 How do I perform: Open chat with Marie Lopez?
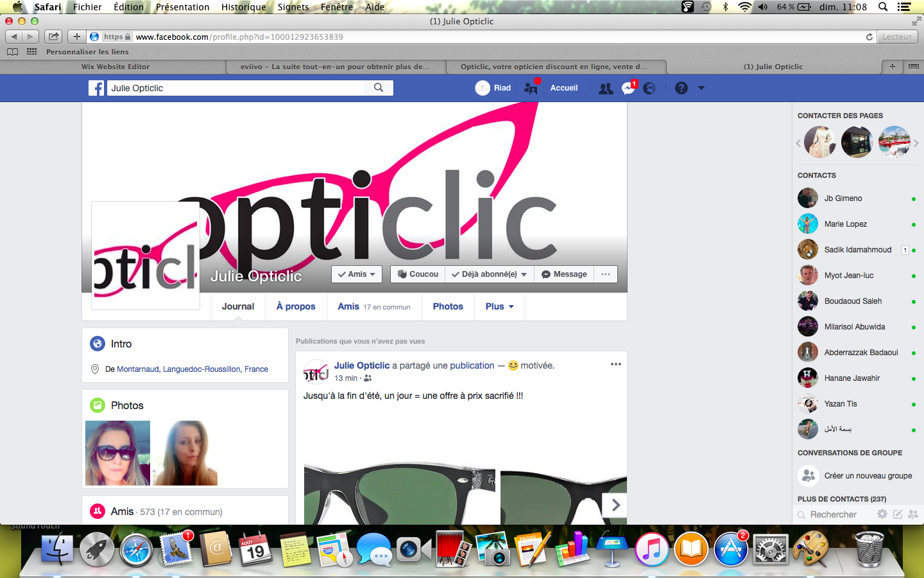[857, 224]
